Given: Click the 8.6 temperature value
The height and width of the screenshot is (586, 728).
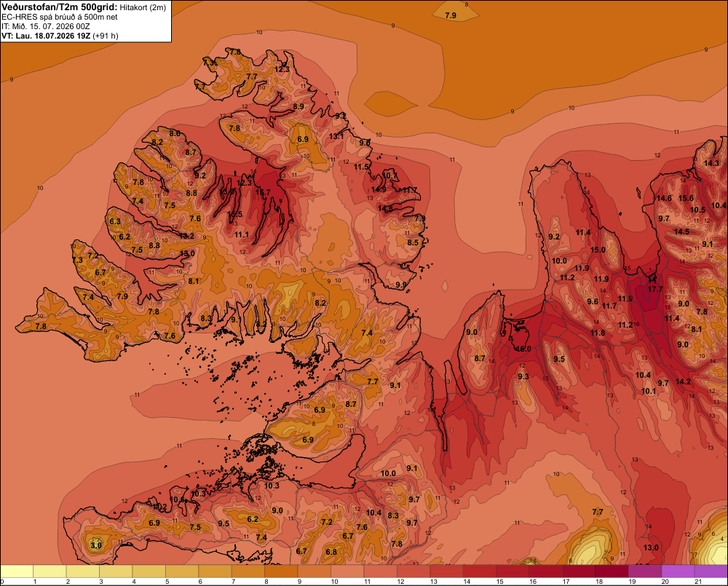Looking at the screenshot, I should [x=175, y=134].
